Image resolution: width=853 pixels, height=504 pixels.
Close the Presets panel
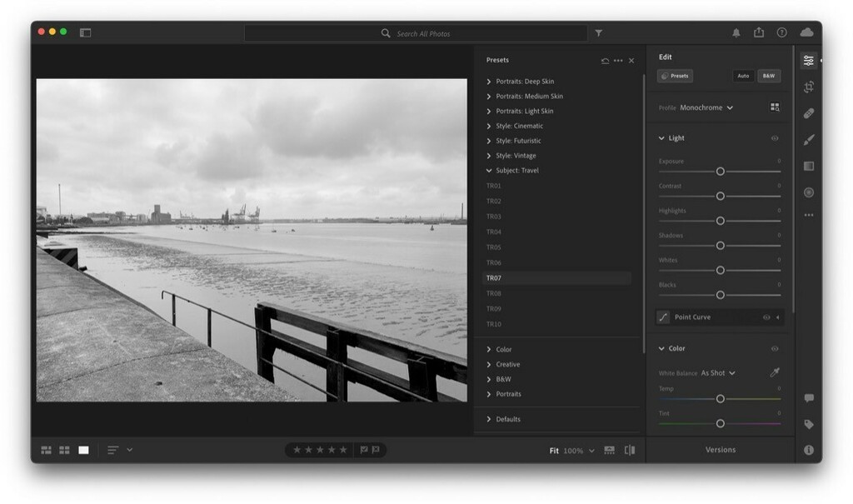[631, 61]
